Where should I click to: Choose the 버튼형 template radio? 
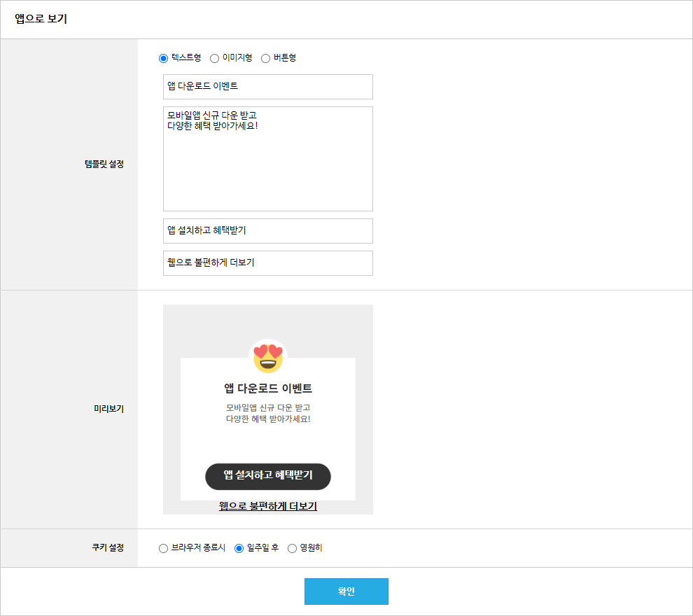[x=265, y=58]
